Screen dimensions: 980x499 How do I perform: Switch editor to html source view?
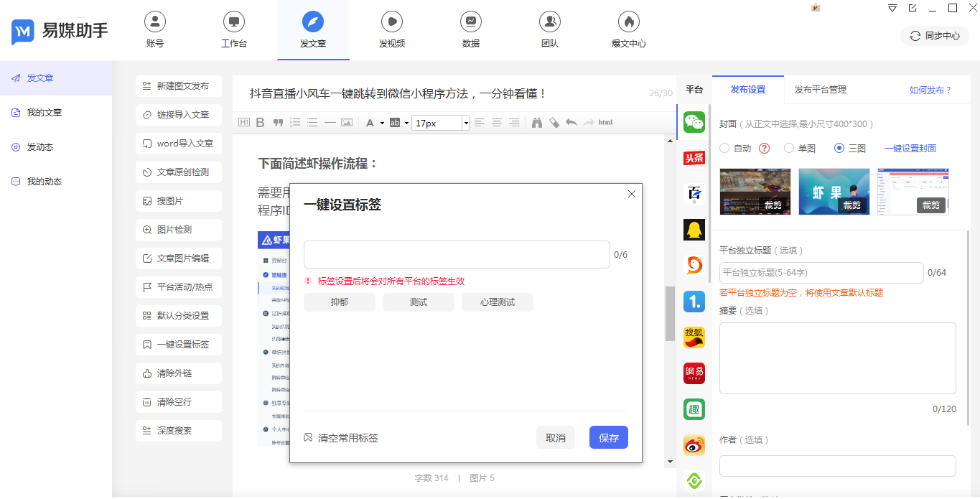pyautogui.click(x=606, y=123)
